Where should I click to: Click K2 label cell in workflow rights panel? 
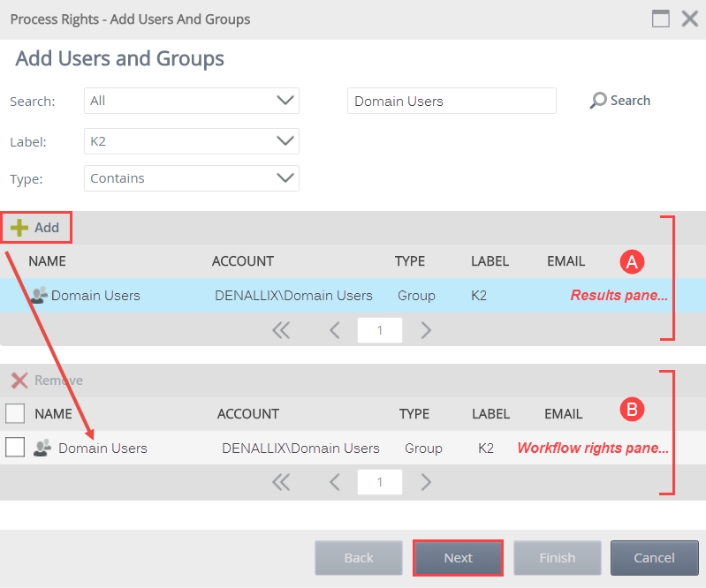(x=486, y=449)
